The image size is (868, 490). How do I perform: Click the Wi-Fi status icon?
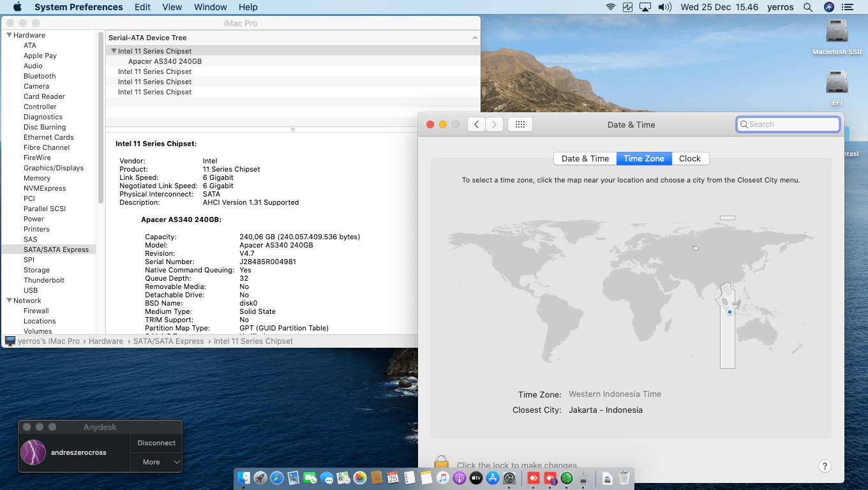point(611,7)
